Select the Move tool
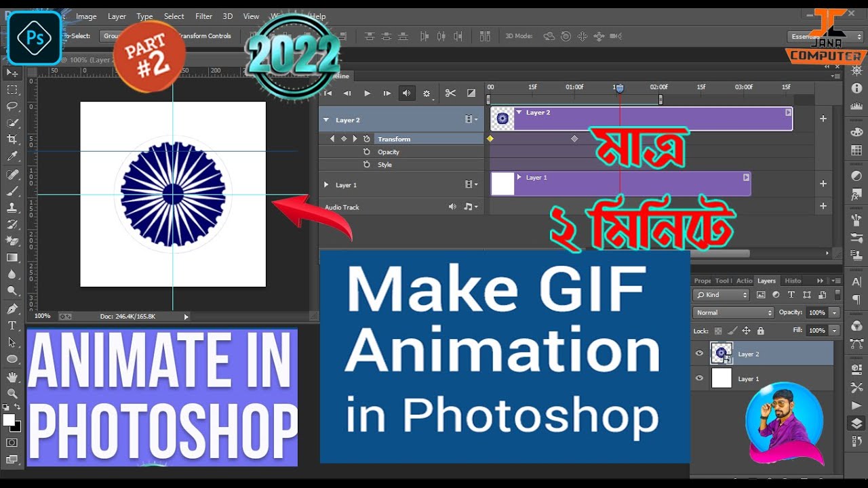 12,73
